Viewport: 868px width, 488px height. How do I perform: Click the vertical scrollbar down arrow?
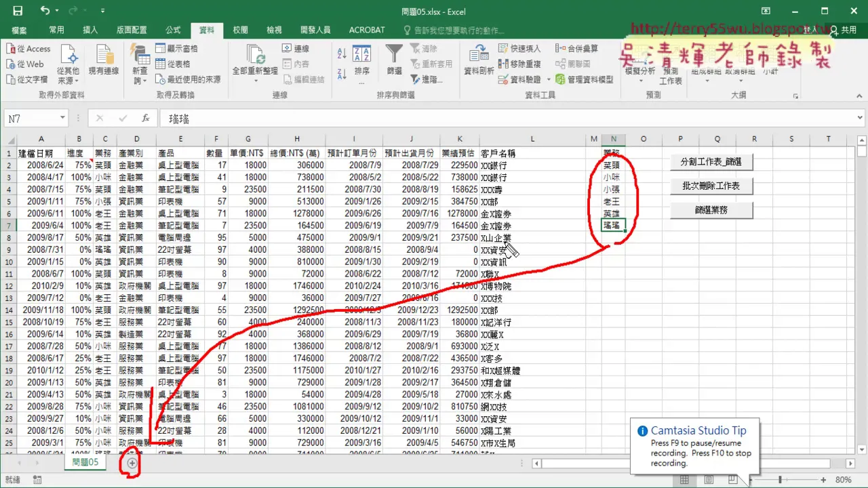point(861,449)
